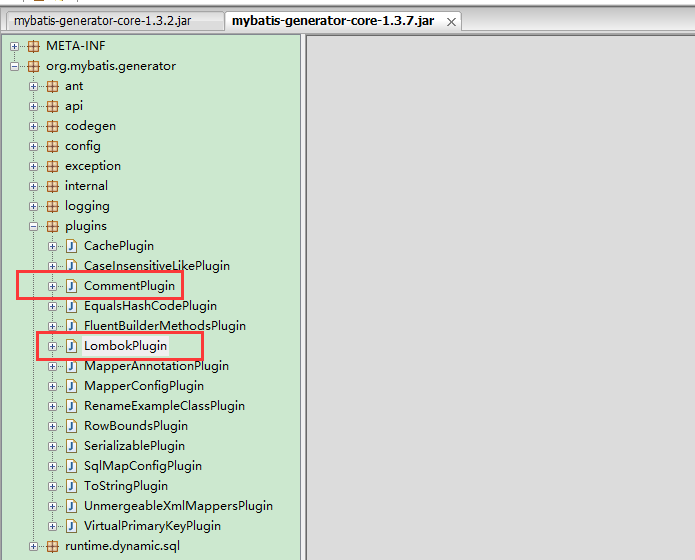The image size is (695, 560).
Task: Expand the config package
Action: [33, 146]
